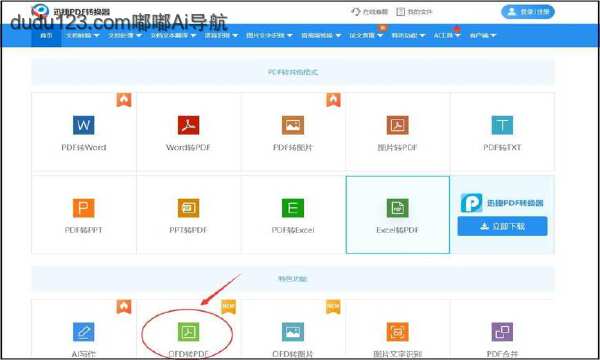The height and width of the screenshot is (360, 600).
Task: Expand the AI工具 dropdown menu
Action: click(447, 36)
